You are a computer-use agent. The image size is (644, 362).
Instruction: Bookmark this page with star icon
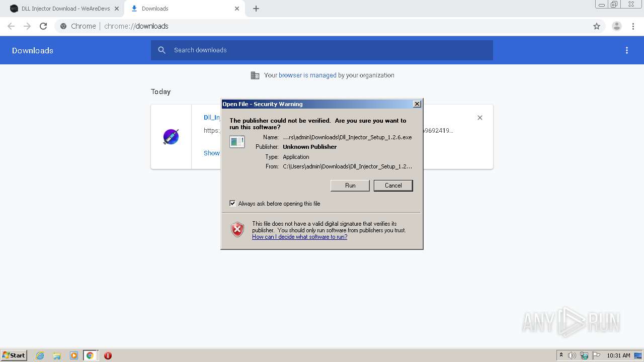[597, 26]
